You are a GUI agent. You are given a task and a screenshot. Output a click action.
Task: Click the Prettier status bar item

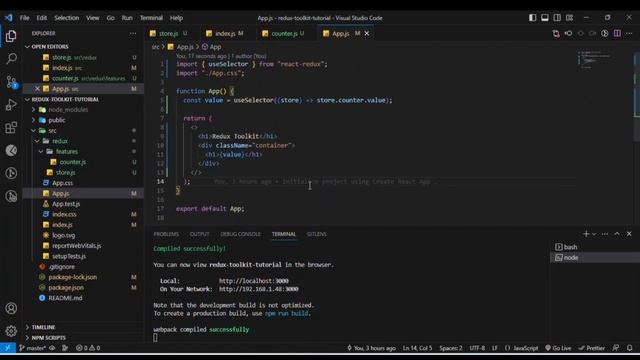[592, 348]
